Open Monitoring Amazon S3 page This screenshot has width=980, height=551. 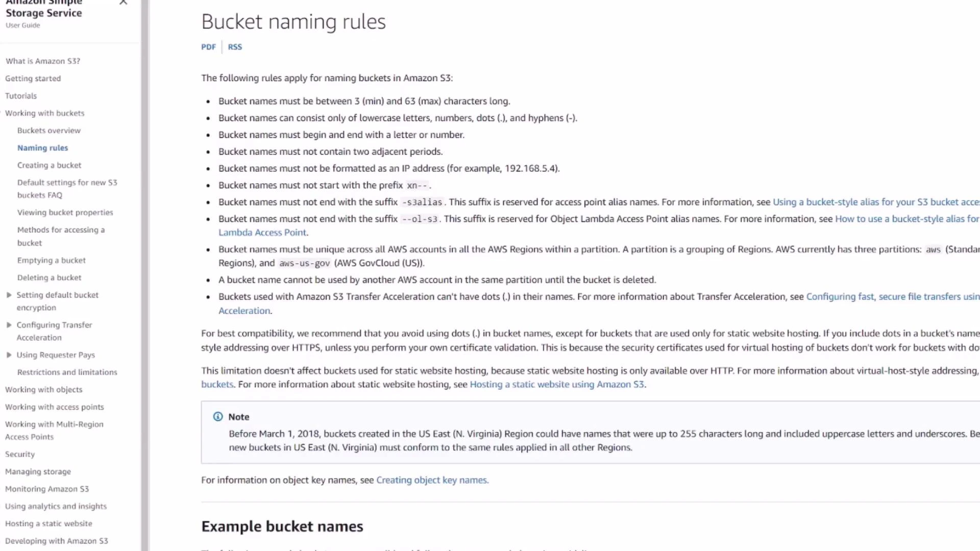point(46,489)
